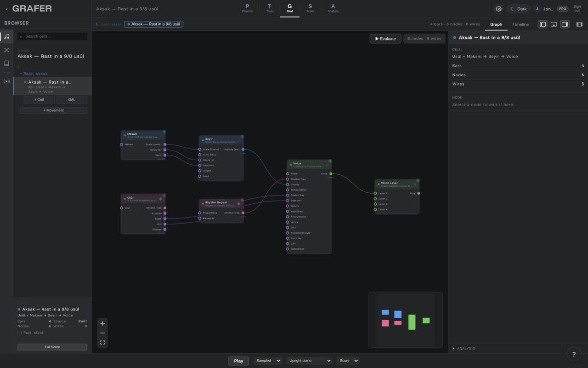588x368 pixels.
Task: Open the Score tab in top navigation
Action: click(310, 9)
